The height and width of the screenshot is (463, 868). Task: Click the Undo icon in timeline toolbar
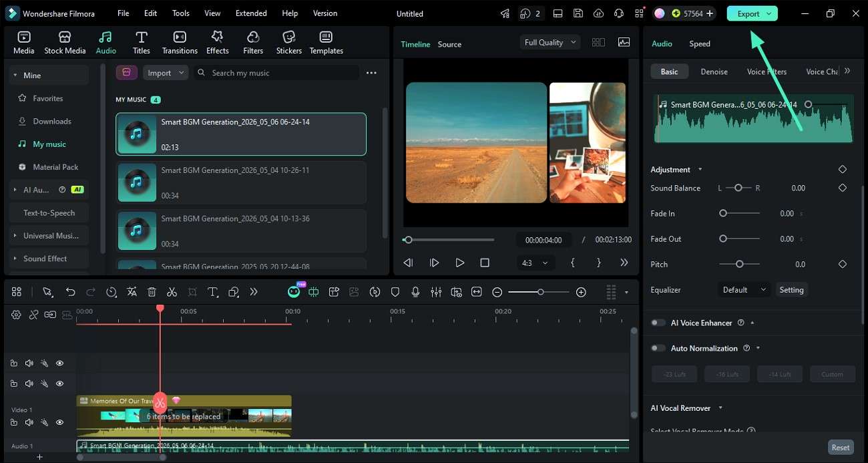click(70, 292)
